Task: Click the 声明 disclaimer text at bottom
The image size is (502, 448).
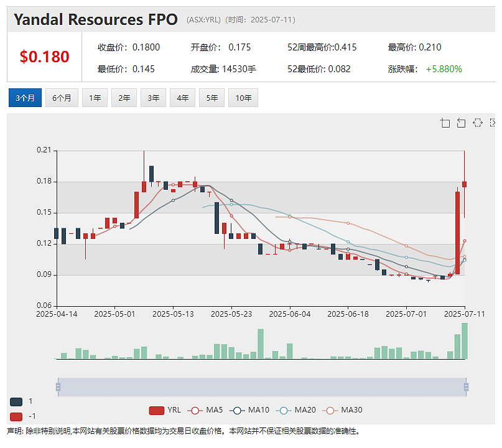Action: point(184,431)
